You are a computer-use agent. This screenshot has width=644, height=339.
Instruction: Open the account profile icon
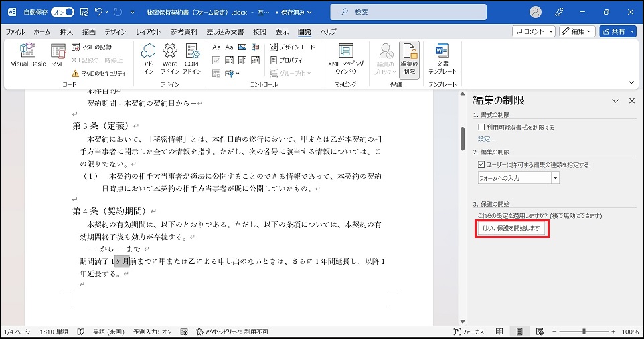tap(535, 12)
